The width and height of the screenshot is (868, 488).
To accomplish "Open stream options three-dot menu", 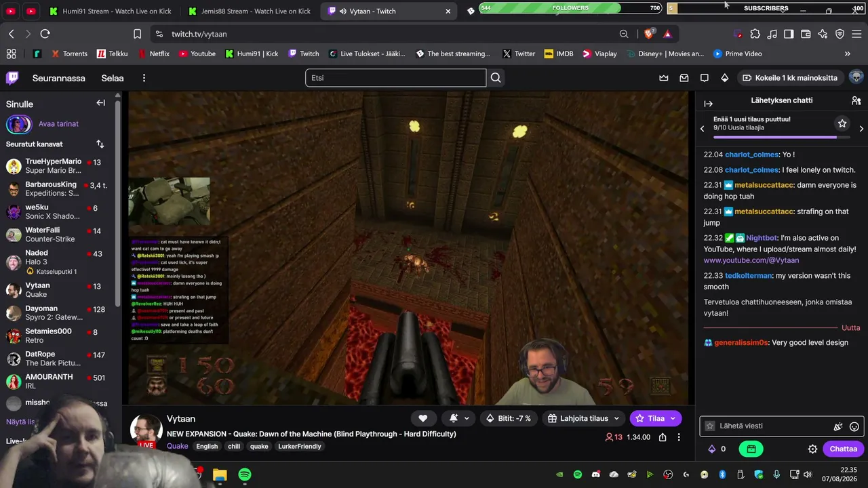I will coord(679,437).
